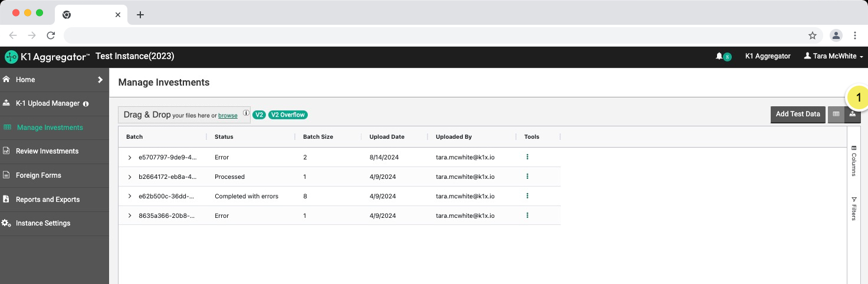This screenshot has height=284, width=868.
Task: Open tools menu for batch e5707797
Action: pyautogui.click(x=527, y=157)
